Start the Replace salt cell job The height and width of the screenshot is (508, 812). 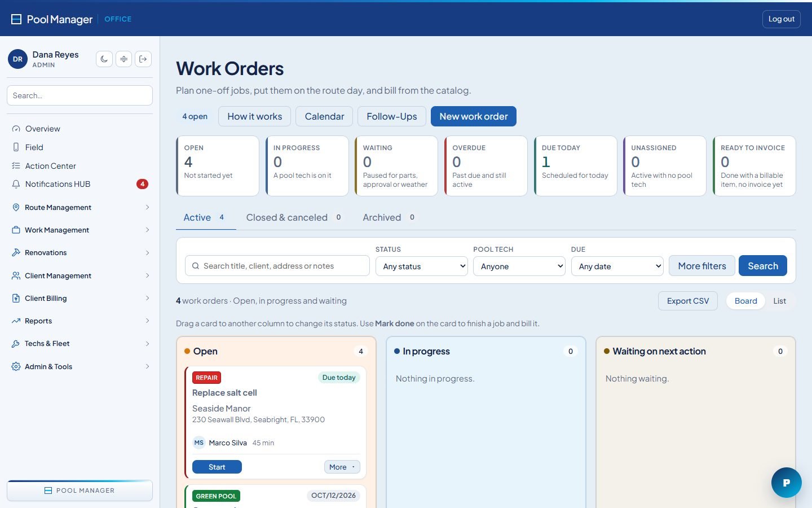coord(217,467)
